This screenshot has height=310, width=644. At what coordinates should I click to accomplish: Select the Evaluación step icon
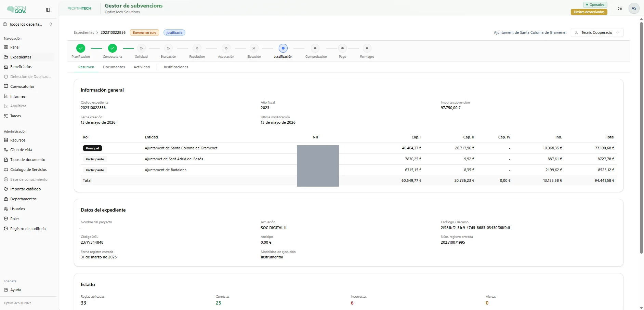tap(168, 48)
